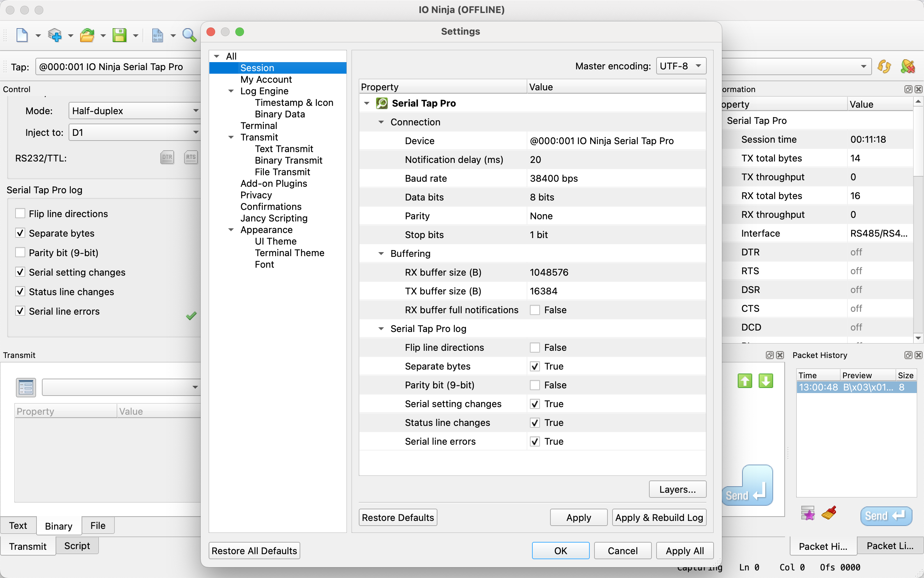Screen dimensions: 924x578
Task: Click the Information panel vertical scrollbar
Action: [x=918, y=220]
